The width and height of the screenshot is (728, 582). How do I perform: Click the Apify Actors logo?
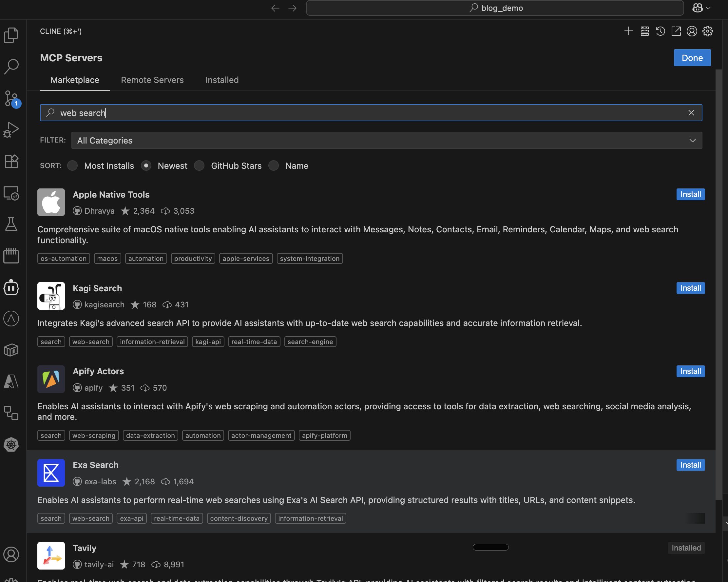pos(51,379)
